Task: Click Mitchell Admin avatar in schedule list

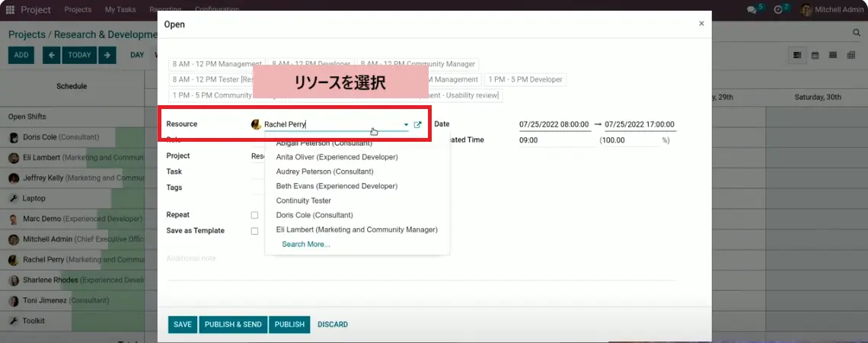Action: (x=14, y=239)
